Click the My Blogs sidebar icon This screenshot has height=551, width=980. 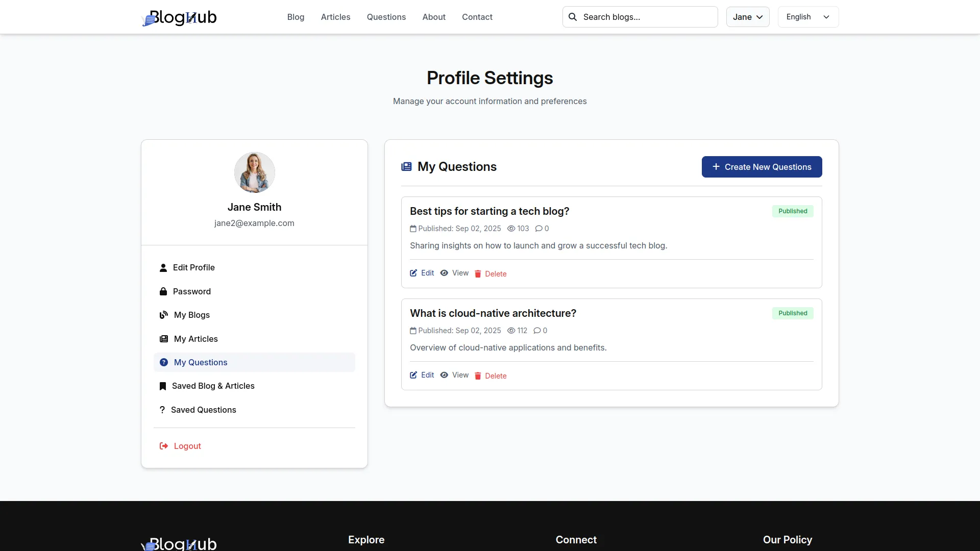click(164, 315)
